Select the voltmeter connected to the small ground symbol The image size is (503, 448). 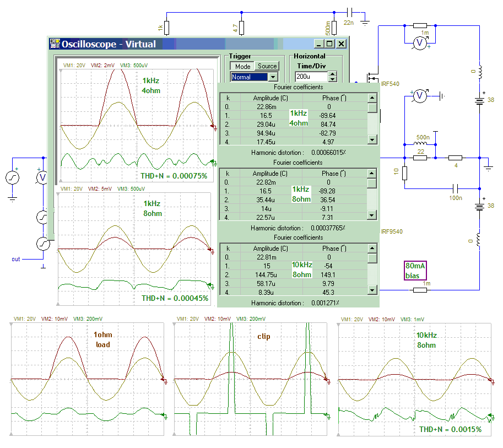tap(420, 96)
